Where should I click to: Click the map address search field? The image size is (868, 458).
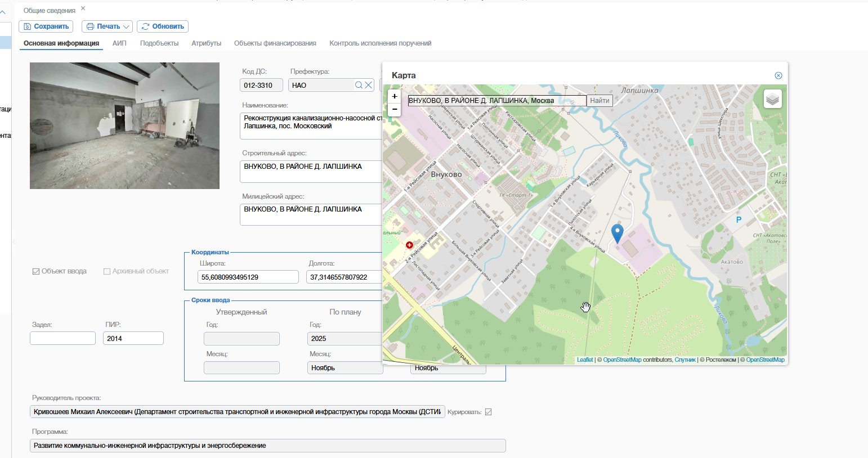497,101
